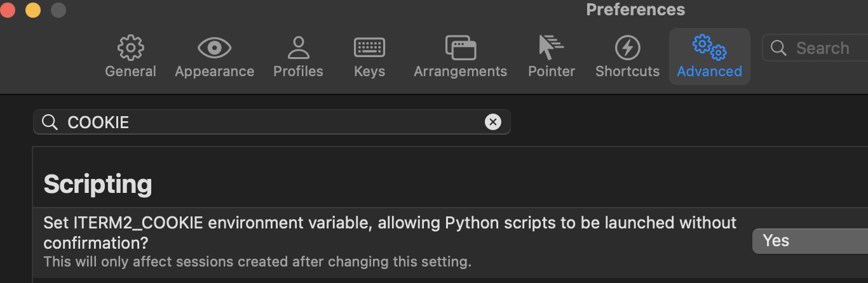Click the Appearance tab label

tap(214, 72)
